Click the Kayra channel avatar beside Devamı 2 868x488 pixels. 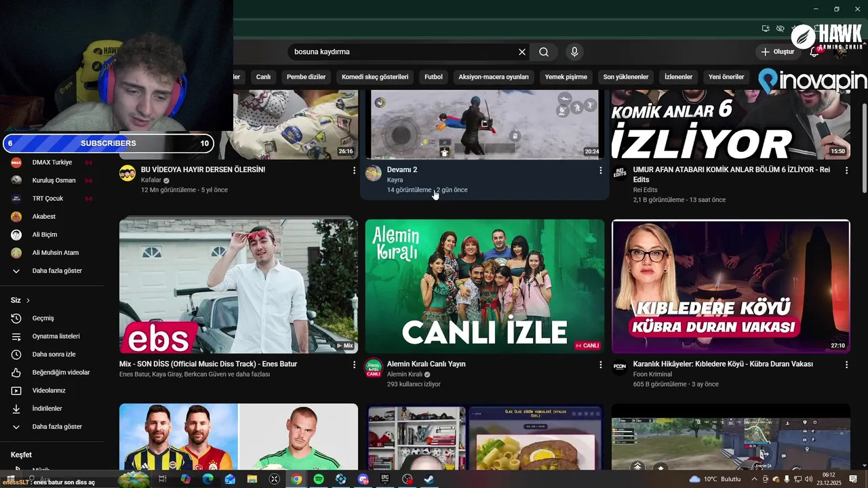(374, 173)
